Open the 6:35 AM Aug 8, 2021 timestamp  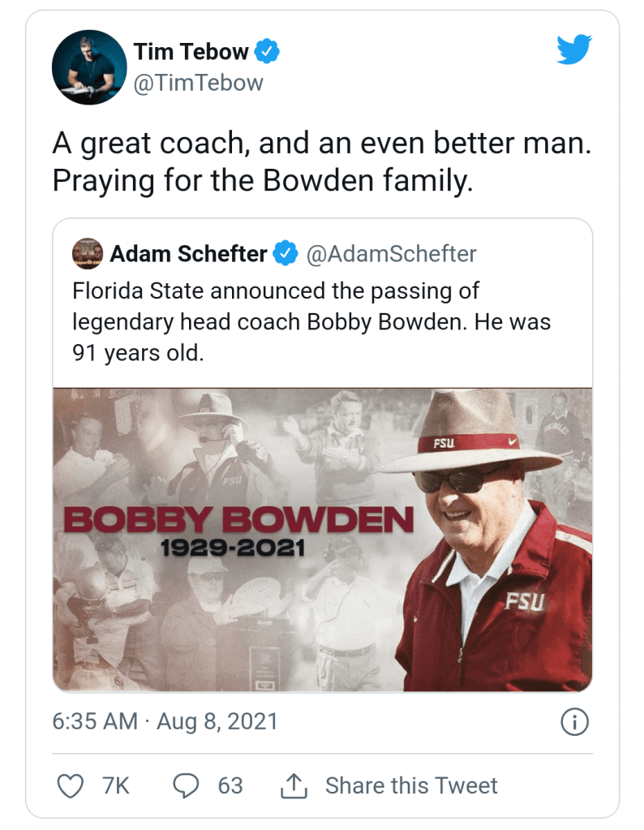165,722
